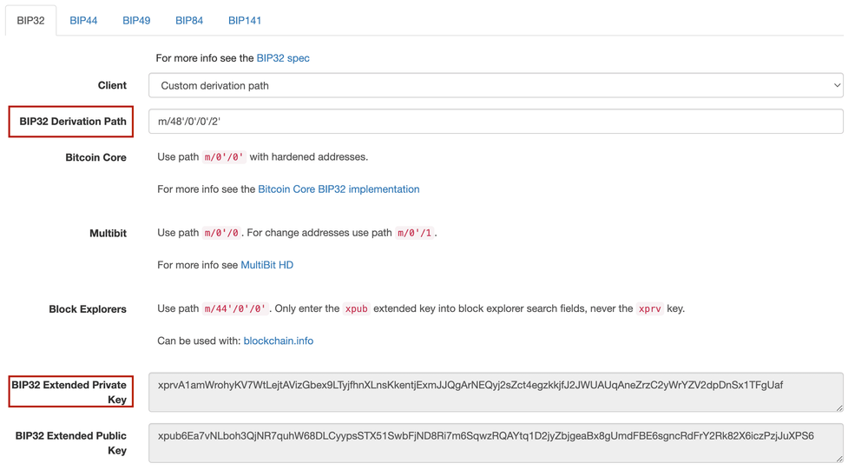
Task: Click the Client label
Action: pos(112,85)
